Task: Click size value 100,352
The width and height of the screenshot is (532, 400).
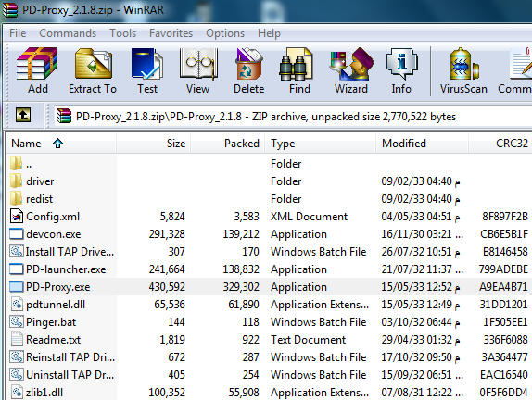Action: (167, 393)
